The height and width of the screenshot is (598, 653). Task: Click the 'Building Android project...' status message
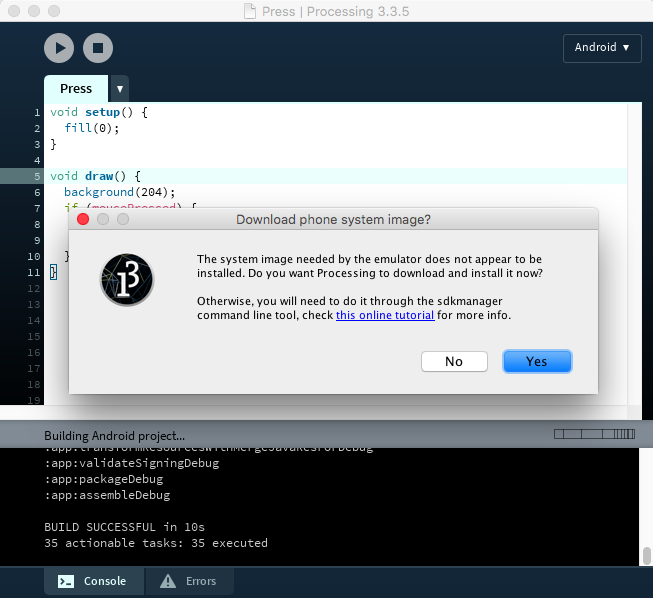click(x=115, y=436)
